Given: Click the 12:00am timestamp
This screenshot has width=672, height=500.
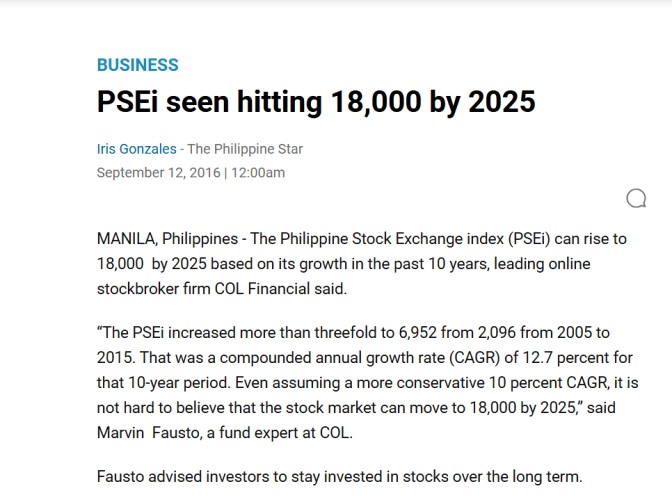Looking at the screenshot, I should pos(258,172).
